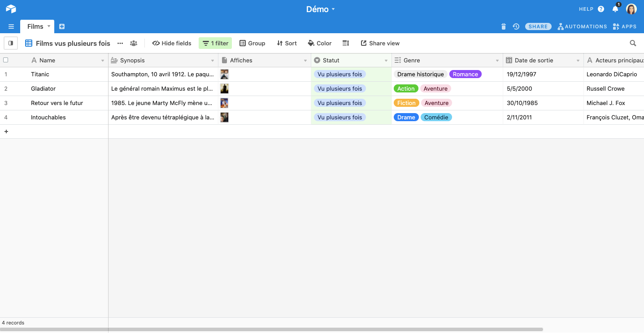644x333 pixels.
Task: Open the trash bin icon
Action: [x=503, y=26]
